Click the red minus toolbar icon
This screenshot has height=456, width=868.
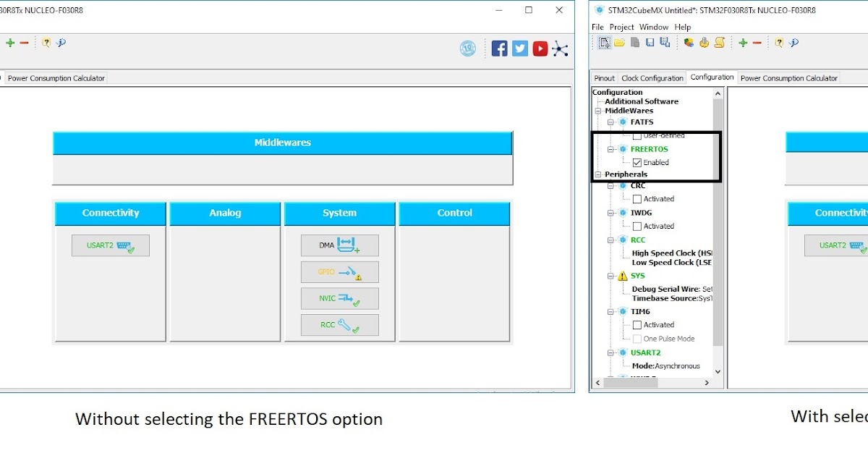point(757,43)
